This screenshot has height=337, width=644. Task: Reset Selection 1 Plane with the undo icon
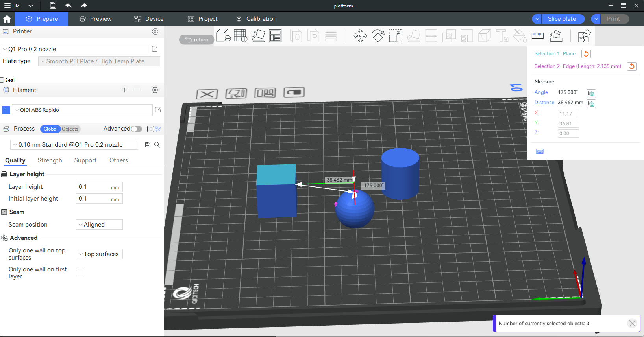pyautogui.click(x=586, y=54)
